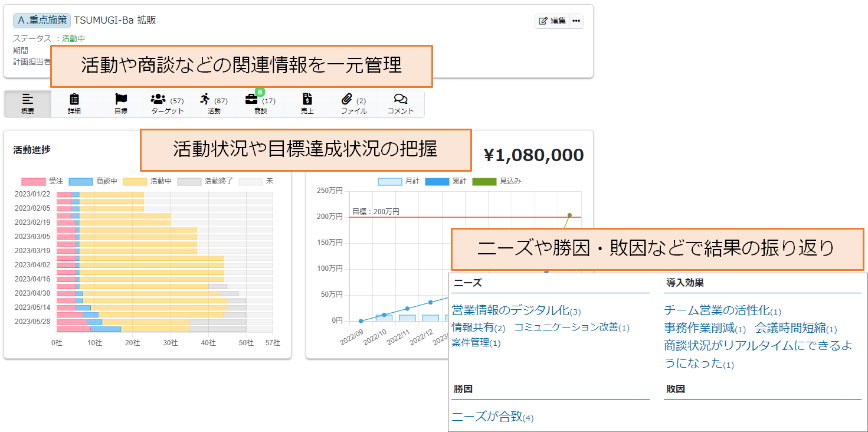Toggle the 活動終了 legend swatch
Image resolution: width=868 pixels, height=432 pixels.
[189, 181]
